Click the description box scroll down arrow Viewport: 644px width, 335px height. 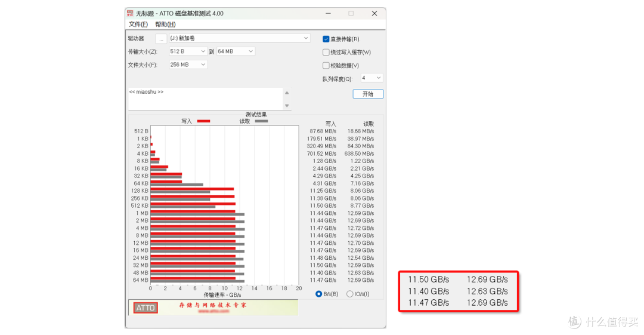[287, 106]
